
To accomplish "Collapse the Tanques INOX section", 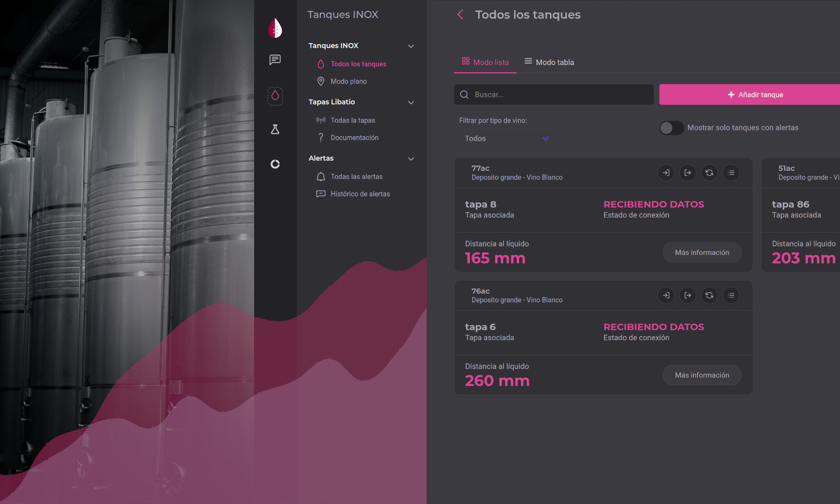I will click(x=411, y=46).
